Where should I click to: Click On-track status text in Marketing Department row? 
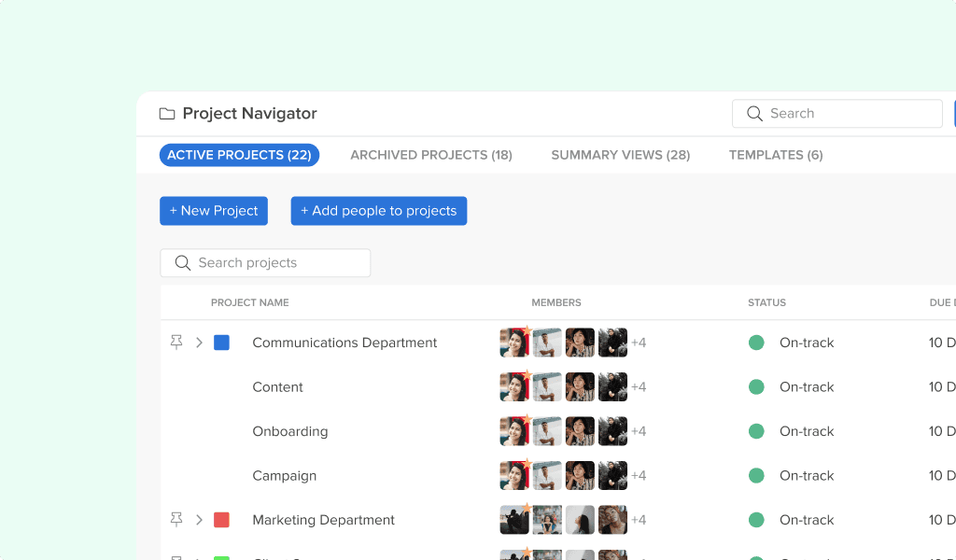pos(807,520)
